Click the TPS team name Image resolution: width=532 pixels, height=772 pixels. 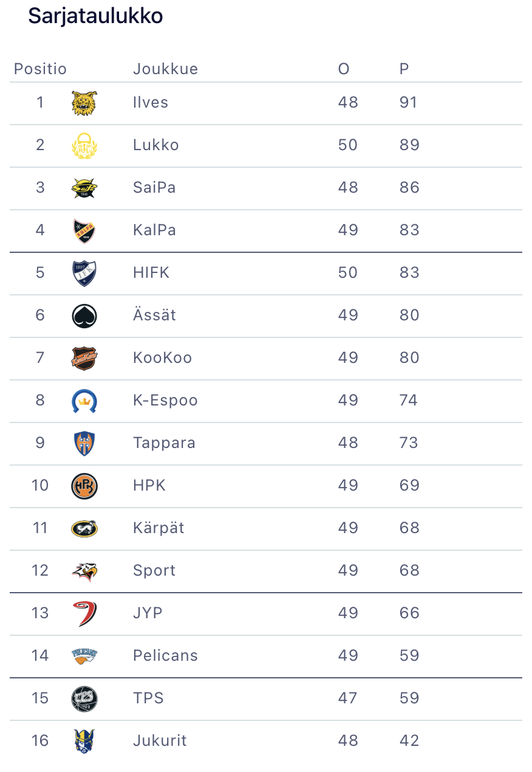pyautogui.click(x=148, y=698)
